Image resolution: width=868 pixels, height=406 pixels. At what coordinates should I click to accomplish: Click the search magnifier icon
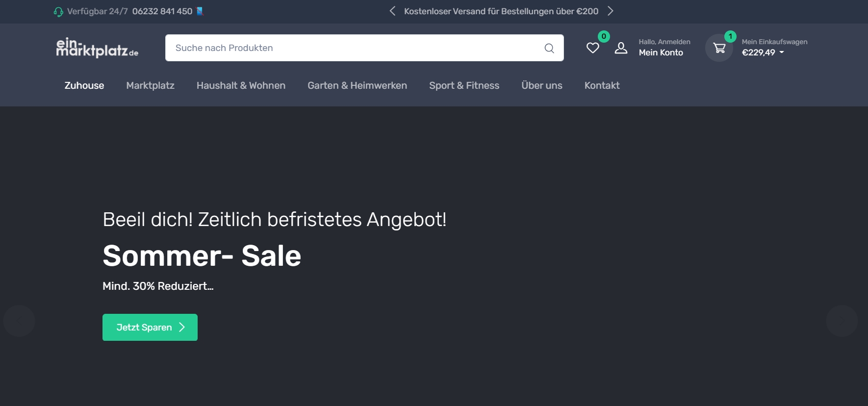click(x=549, y=48)
